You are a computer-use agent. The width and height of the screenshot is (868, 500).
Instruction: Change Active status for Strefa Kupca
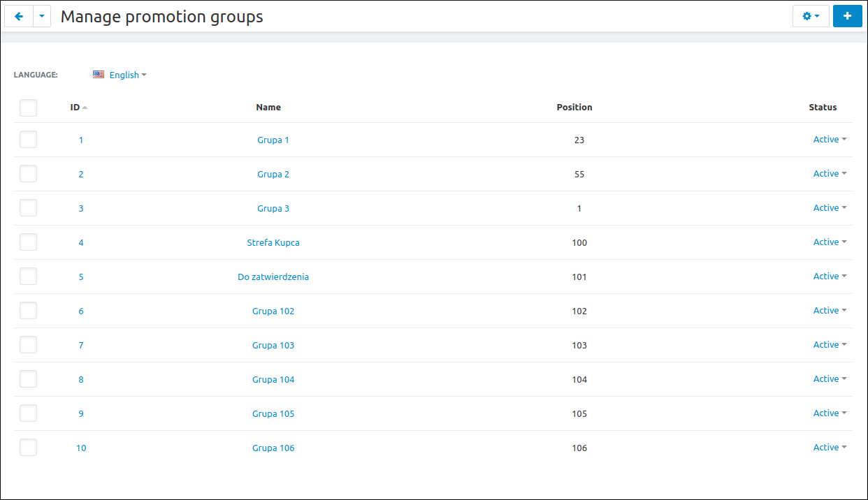coord(830,242)
